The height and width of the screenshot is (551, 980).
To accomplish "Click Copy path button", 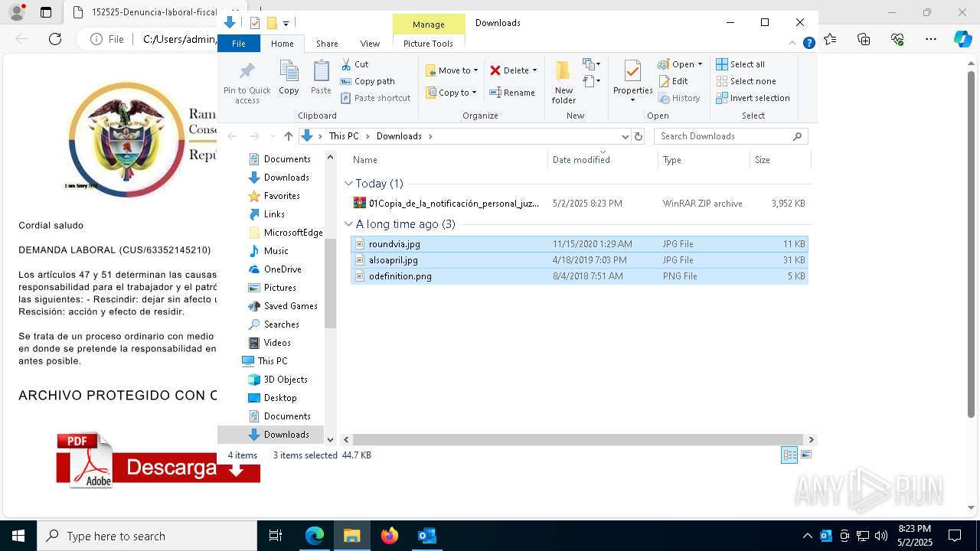I will (x=367, y=81).
